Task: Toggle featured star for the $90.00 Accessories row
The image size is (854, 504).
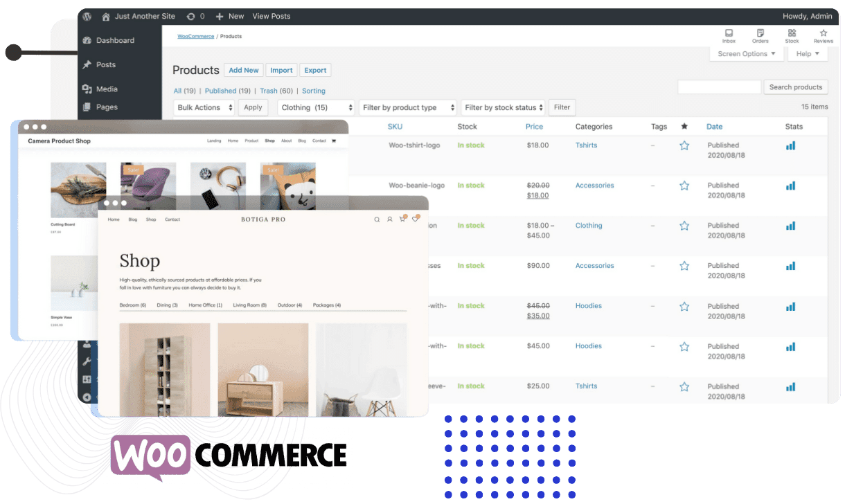Action: point(684,266)
